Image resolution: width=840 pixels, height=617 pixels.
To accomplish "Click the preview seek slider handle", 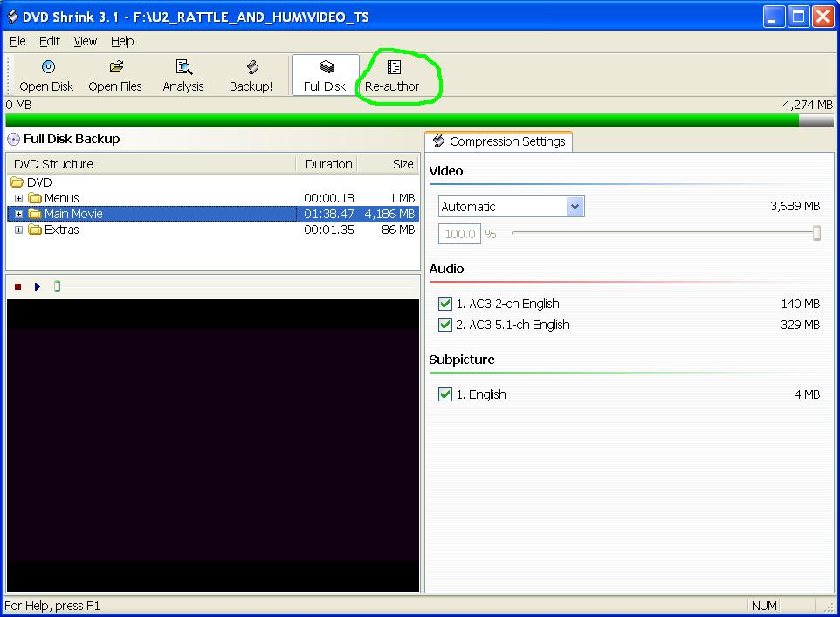I will click(x=58, y=286).
